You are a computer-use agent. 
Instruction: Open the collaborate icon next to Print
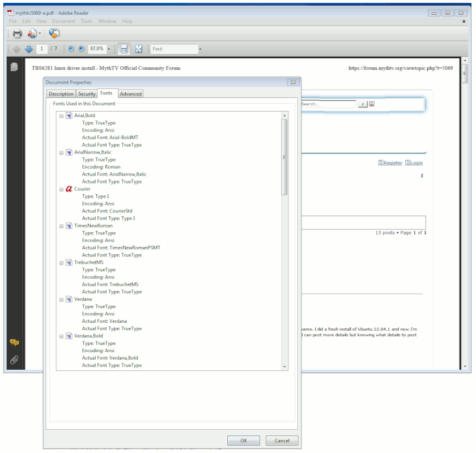[32, 33]
